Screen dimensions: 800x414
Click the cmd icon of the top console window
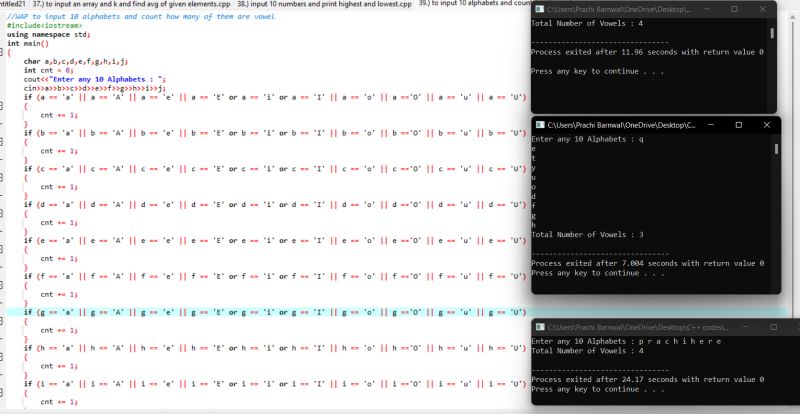(x=540, y=9)
